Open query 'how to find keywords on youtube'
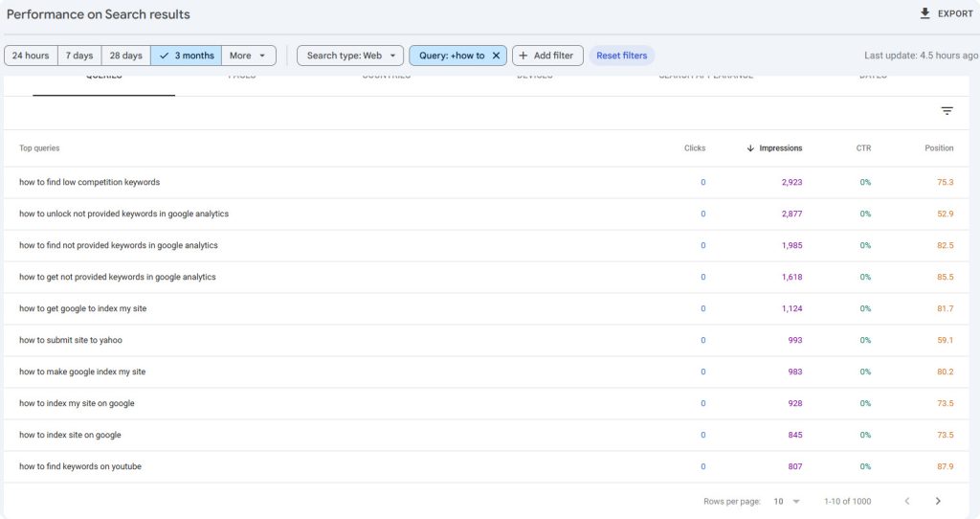Viewport: 980px width, 519px height. (80, 466)
